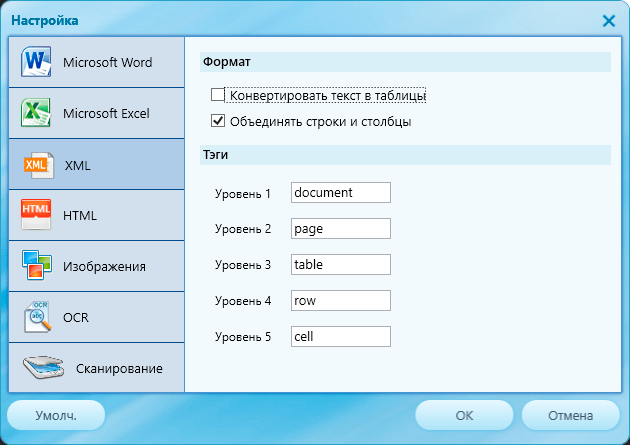630x445 pixels.
Task: Click the OCR magnifier icon
Action: (36, 317)
